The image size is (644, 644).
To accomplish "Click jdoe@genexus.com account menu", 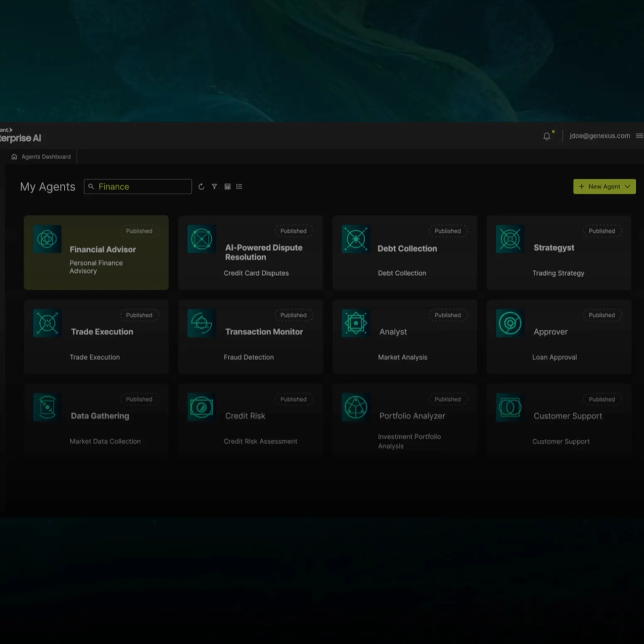I will click(x=599, y=136).
